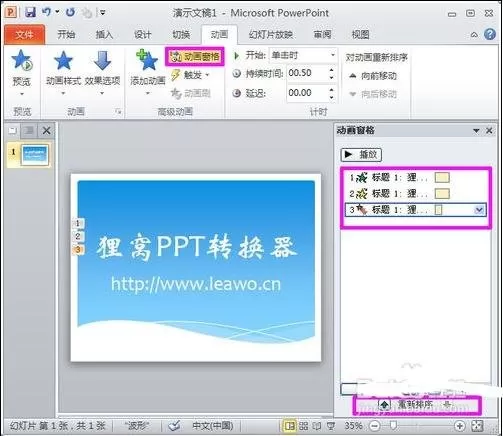Click the 35% zoom level
This screenshot has height=436, width=503.
[x=353, y=426]
